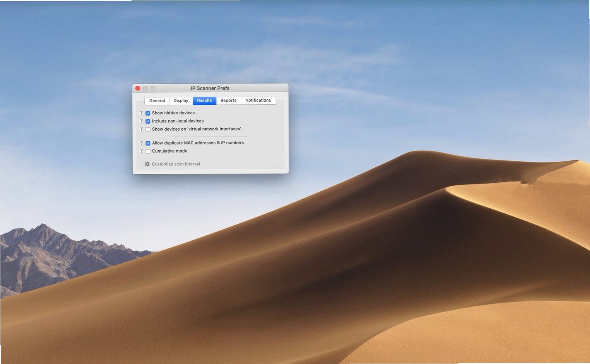Select the Results tab
The height and width of the screenshot is (364, 590).
click(204, 100)
